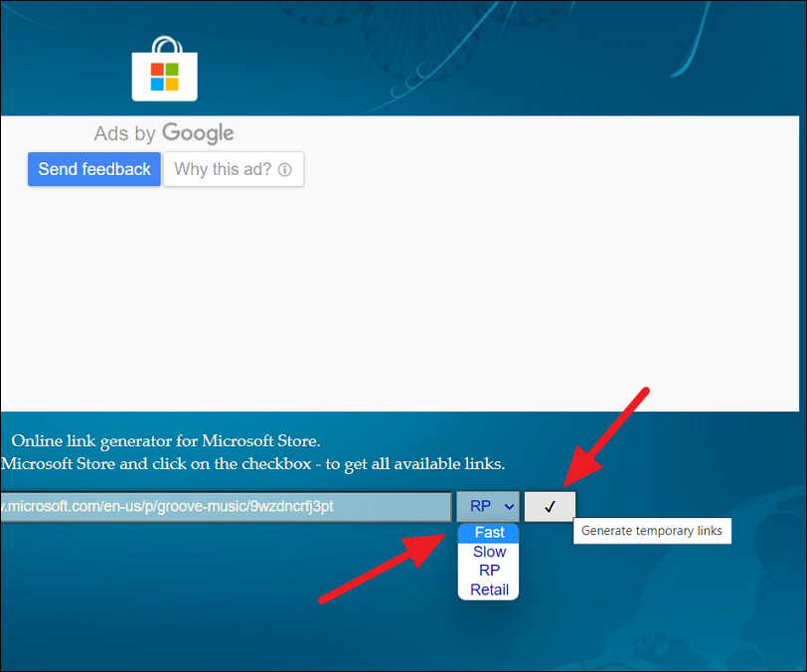The height and width of the screenshot is (672, 807).
Task: Click the Microsoft Store shopping bag logo
Action: (x=165, y=69)
